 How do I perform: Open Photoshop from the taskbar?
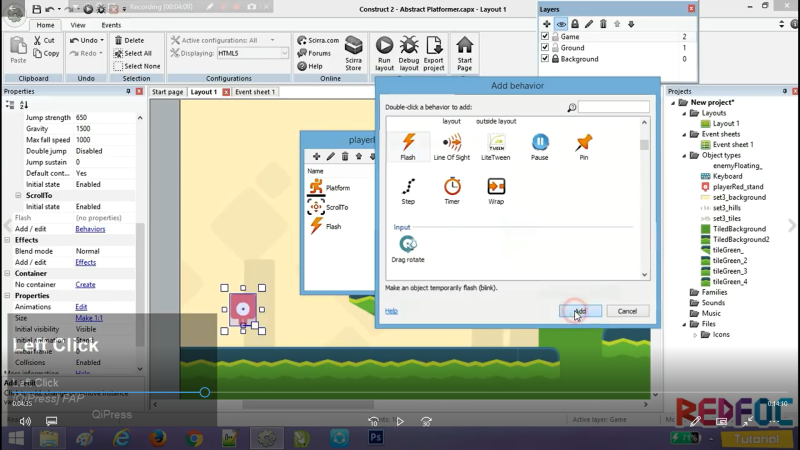tap(376, 438)
